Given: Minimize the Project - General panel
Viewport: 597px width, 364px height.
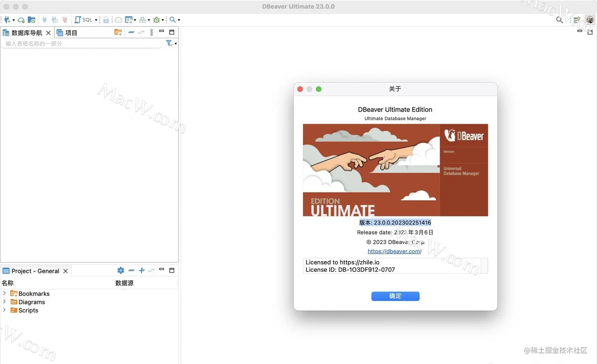Looking at the screenshot, I should click(x=161, y=269).
